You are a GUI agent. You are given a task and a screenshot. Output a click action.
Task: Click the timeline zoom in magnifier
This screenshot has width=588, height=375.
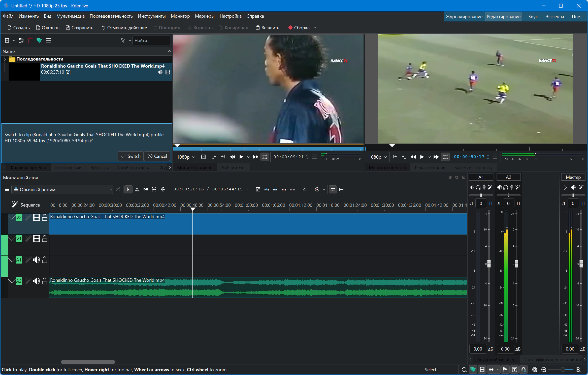pos(578,369)
